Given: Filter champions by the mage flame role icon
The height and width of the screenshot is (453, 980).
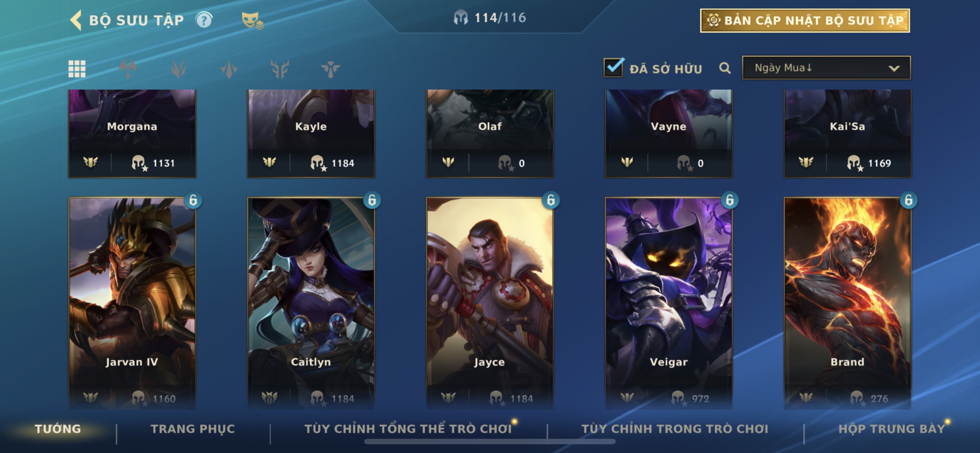Looking at the screenshot, I should pos(178,69).
